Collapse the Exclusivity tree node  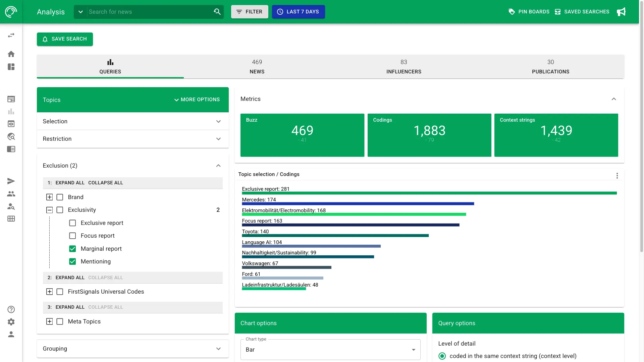49,210
